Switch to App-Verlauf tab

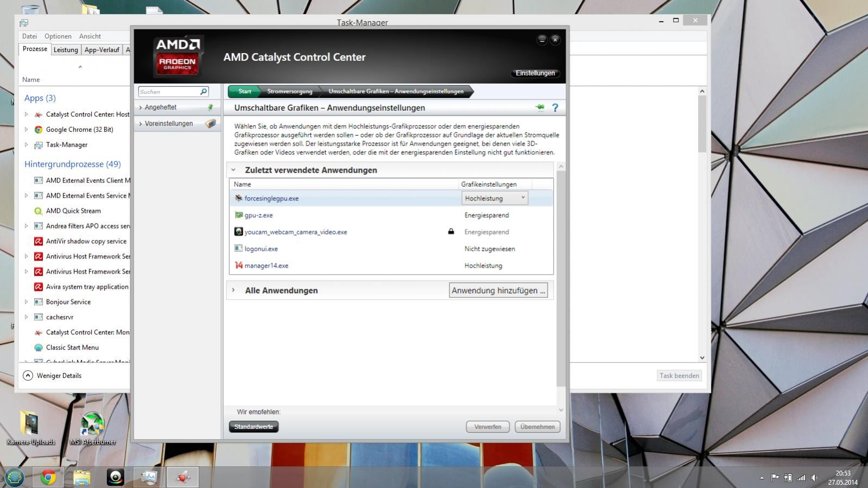[102, 50]
